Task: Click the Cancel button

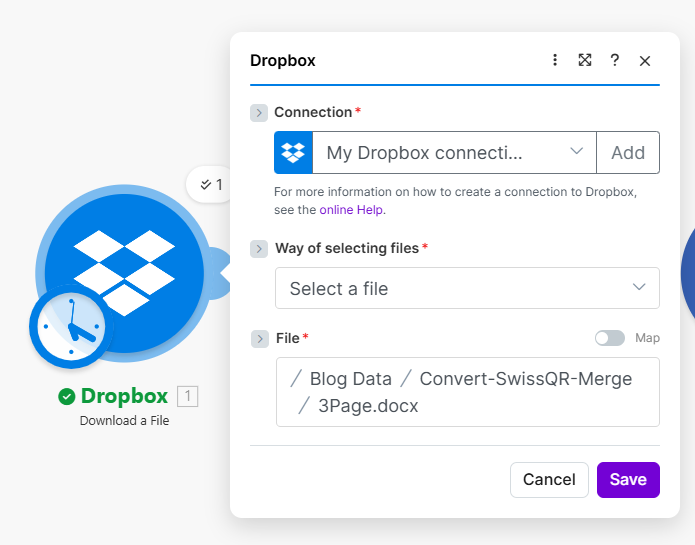Action: tap(549, 480)
